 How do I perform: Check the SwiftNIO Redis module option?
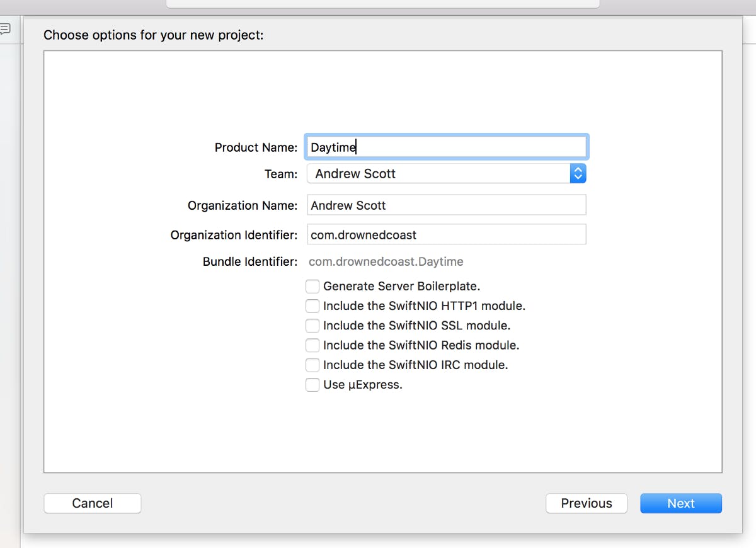coord(312,345)
